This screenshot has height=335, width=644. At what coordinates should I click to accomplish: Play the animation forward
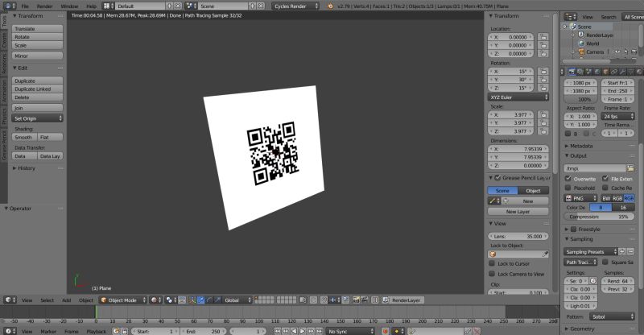[303, 331]
